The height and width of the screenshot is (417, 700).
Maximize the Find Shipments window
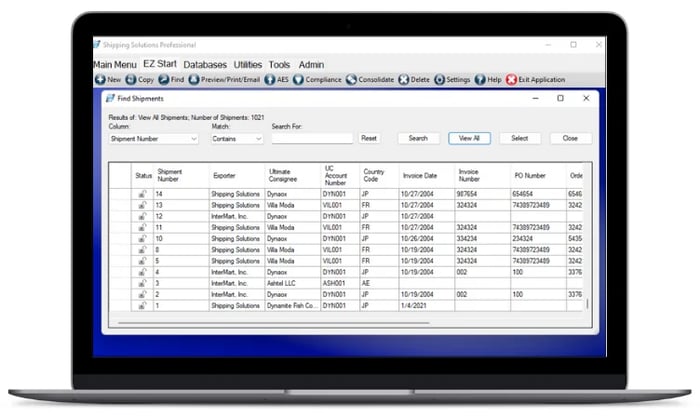coord(560,98)
